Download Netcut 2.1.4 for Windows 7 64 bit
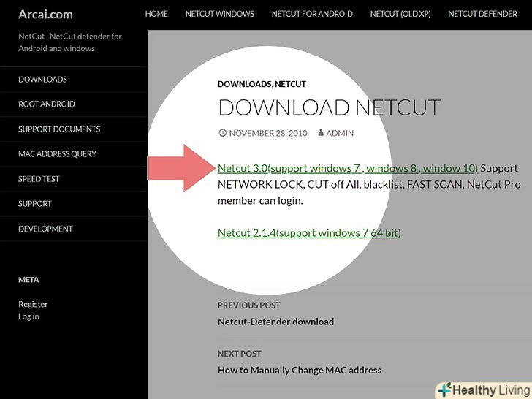Image resolution: width=532 pixels, height=399 pixels. point(309,233)
